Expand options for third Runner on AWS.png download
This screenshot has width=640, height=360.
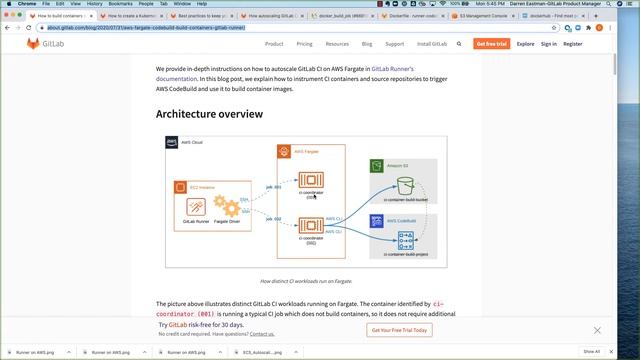(220, 352)
